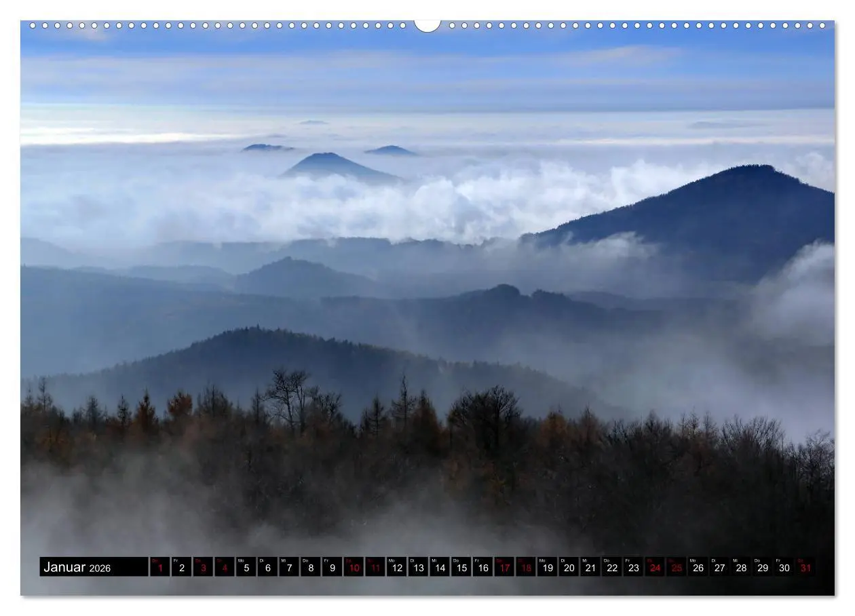Click the hanger notch at top center
The height and width of the screenshot is (616, 855).
[427, 26]
